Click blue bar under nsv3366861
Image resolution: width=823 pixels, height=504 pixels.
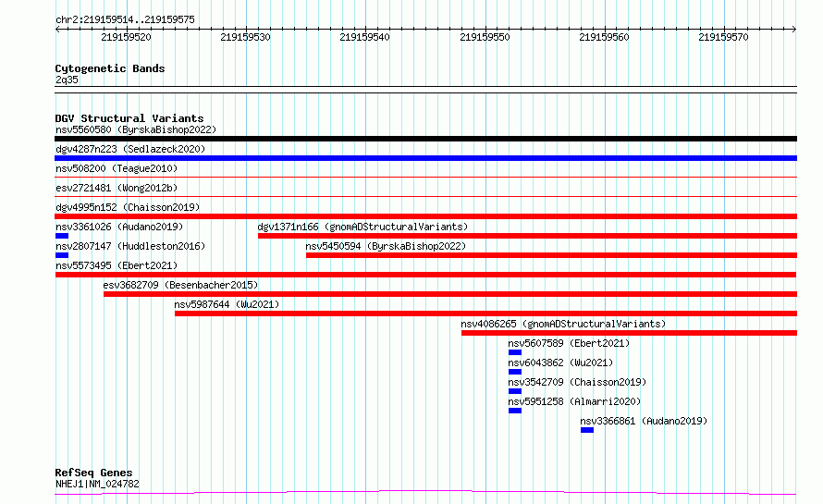coord(587,430)
